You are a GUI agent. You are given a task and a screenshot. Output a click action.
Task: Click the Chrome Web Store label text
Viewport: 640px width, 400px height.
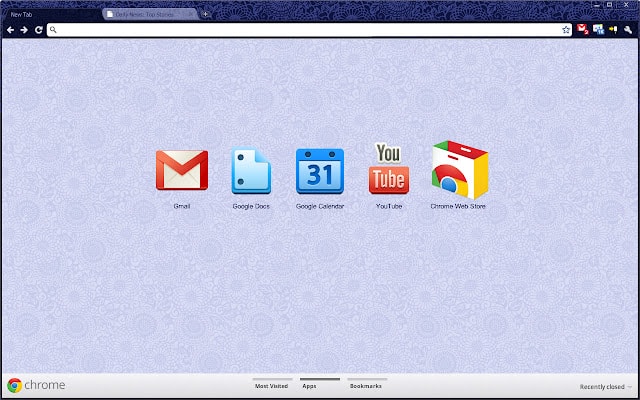458,206
